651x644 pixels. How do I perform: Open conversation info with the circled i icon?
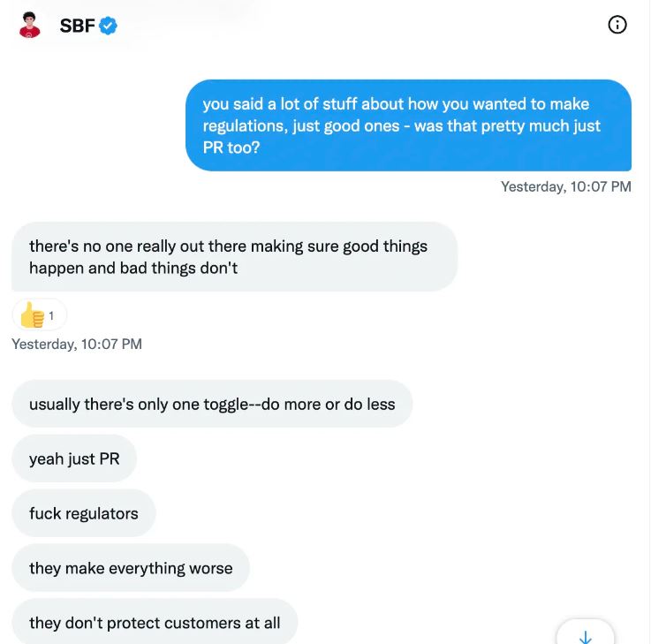tap(617, 25)
